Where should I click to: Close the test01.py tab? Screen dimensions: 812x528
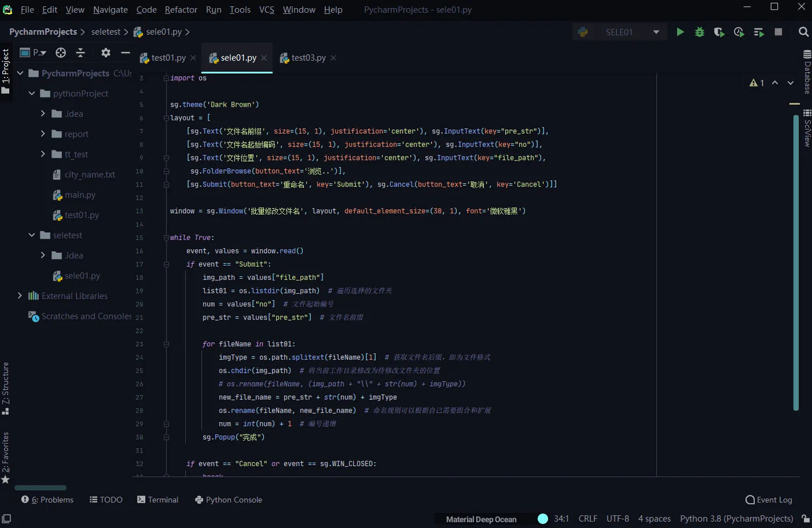point(193,58)
